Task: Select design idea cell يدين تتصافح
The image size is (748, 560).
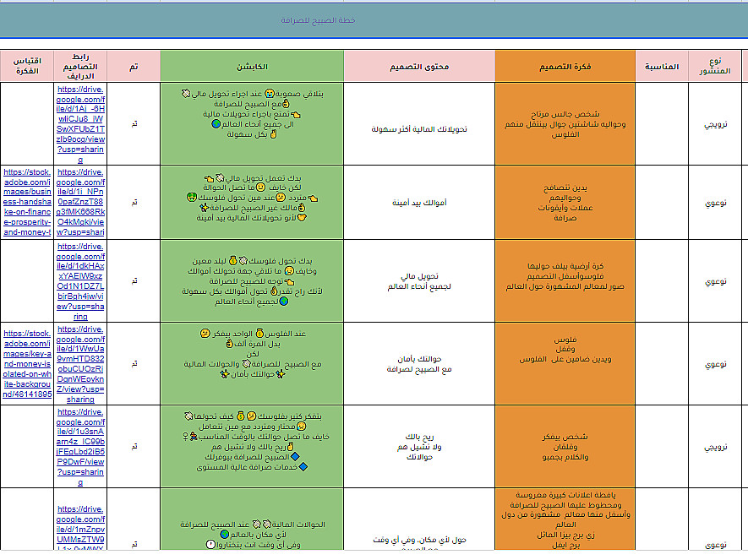Action: [565, 203]
